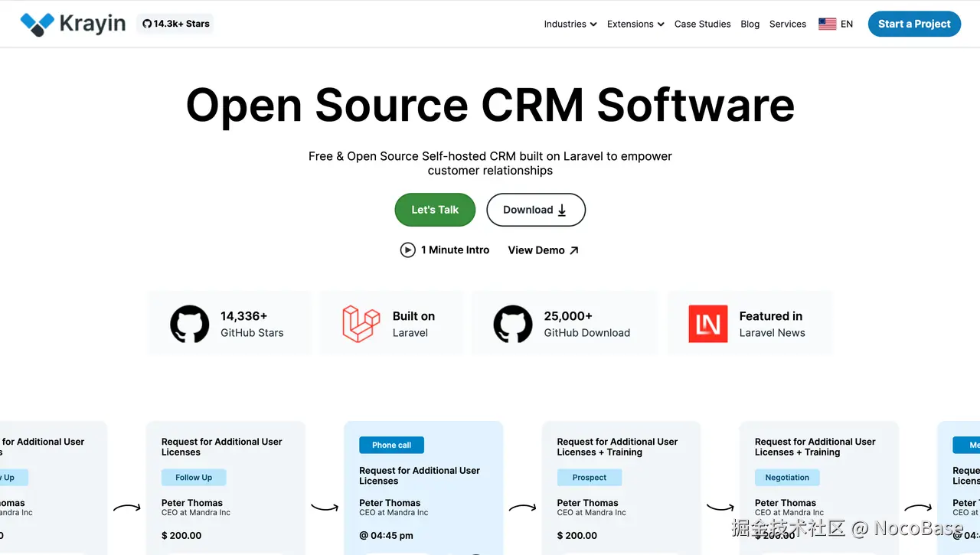
Task: Click the Phone call tag
Action: 391,445
